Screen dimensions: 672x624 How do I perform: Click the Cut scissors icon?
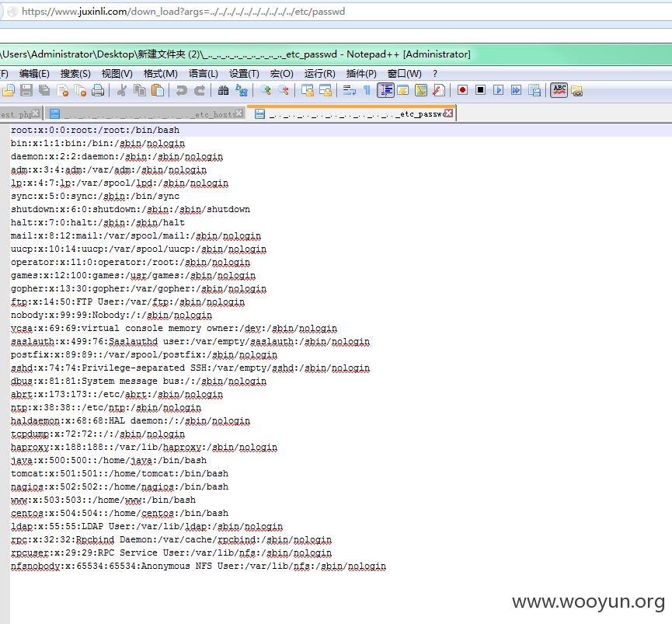(122, 90)
